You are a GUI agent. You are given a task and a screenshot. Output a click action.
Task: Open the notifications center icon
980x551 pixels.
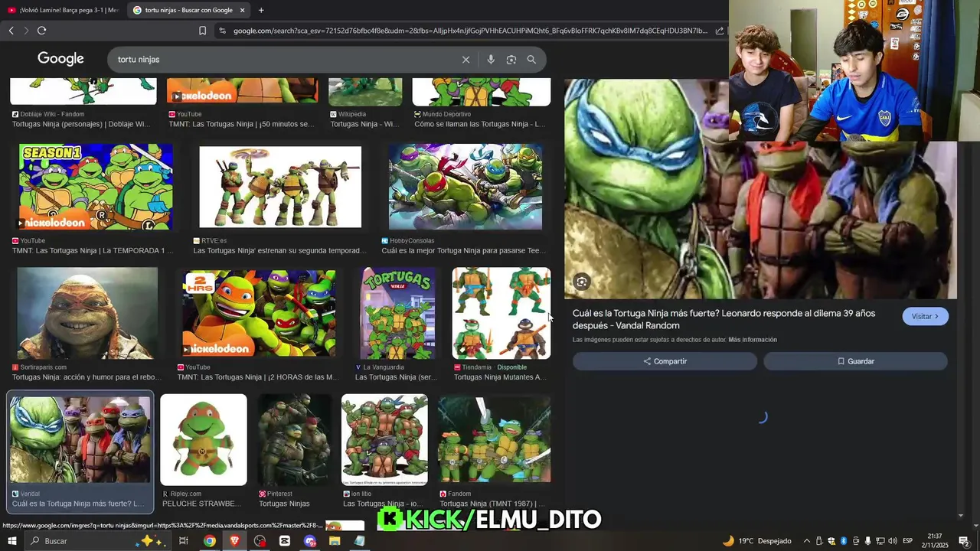coord(964,541)
